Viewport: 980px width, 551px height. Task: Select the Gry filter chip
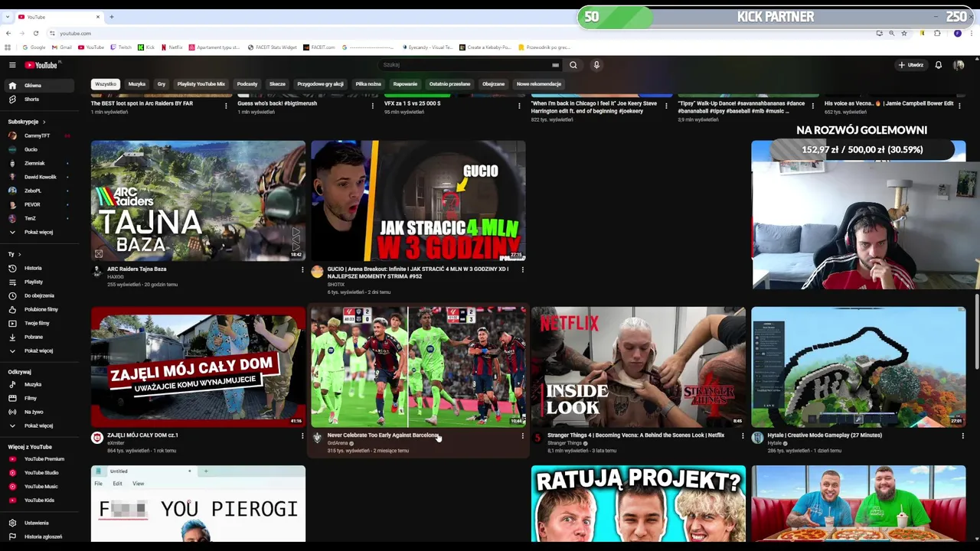[x=162, y=84]
